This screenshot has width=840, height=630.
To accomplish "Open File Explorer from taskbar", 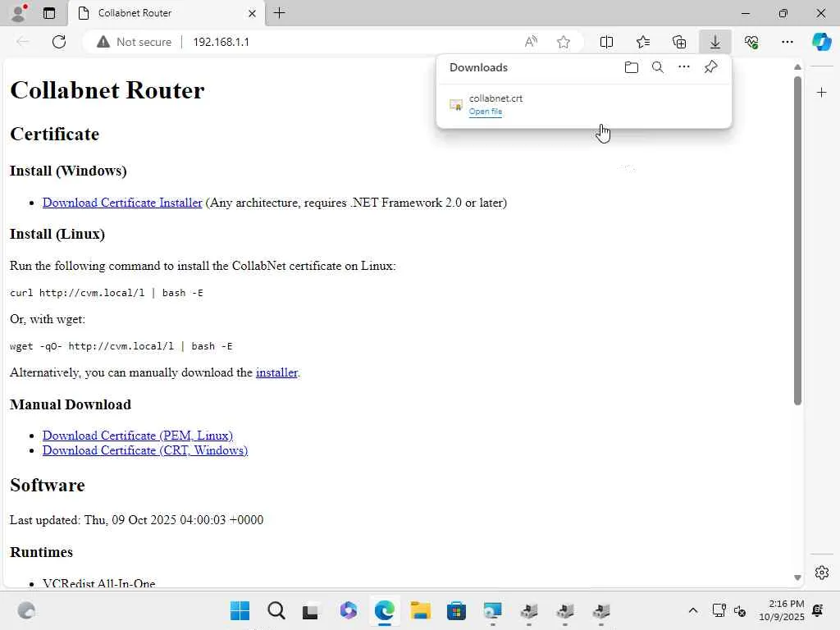I will 421,610.
